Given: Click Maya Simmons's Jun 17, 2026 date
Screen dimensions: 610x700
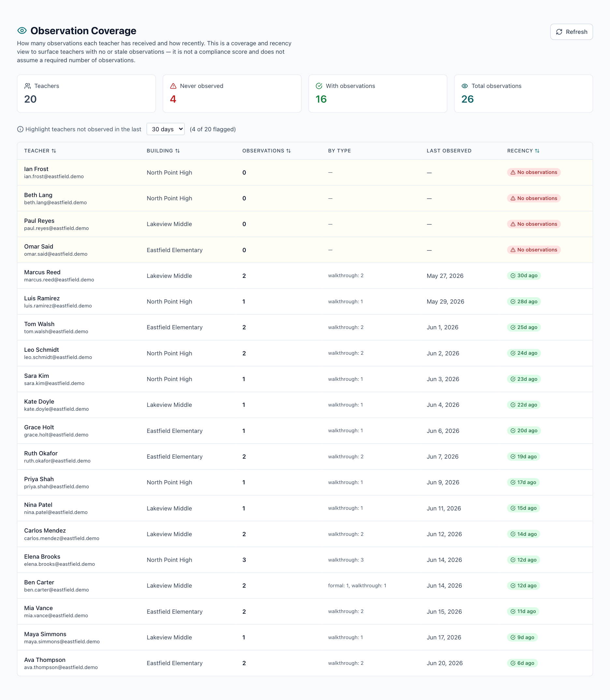Looking at the screenshot, I should [444, 637].
